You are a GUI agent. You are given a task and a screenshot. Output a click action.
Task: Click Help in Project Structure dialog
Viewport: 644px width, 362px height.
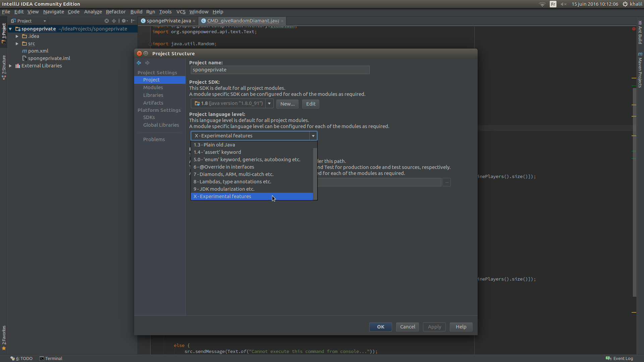pos(461,327)
